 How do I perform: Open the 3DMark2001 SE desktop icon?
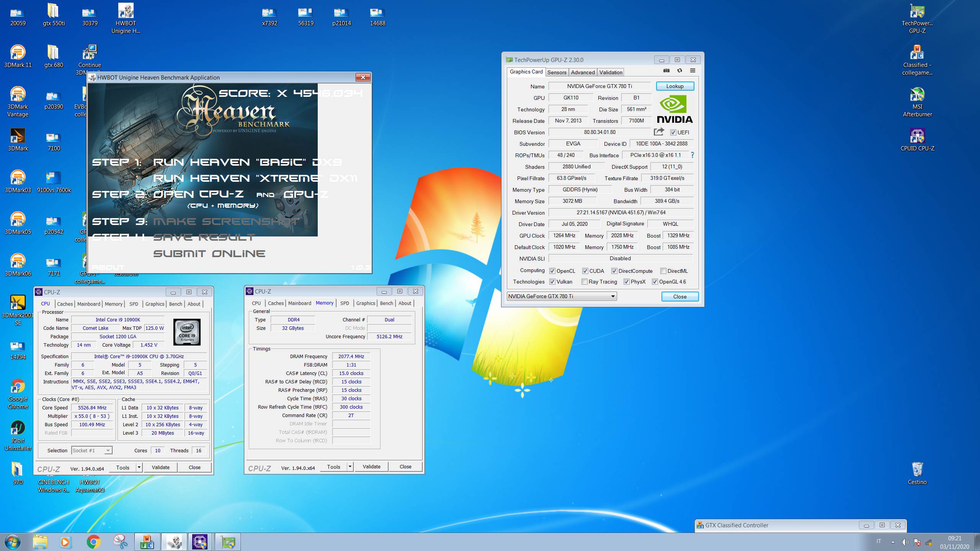(18, 310)
